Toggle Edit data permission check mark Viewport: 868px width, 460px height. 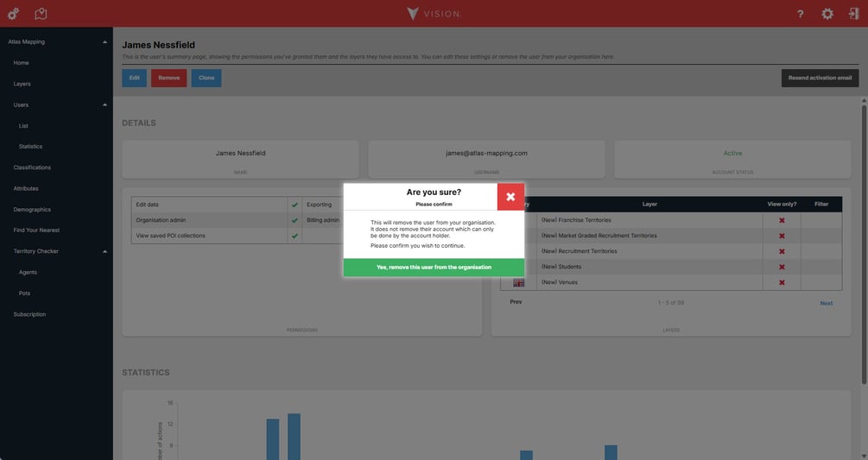[295, 205]
